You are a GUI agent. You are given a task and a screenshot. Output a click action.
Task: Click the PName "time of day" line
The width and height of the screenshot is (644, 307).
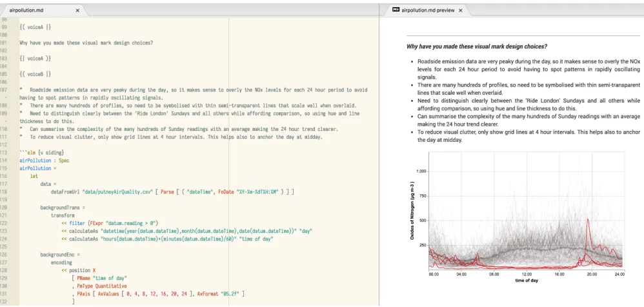99,278
